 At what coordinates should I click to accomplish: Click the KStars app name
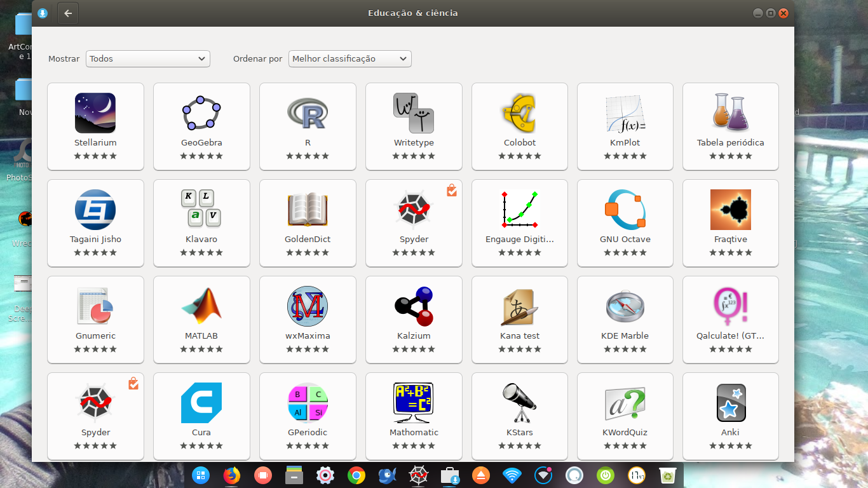click(520, 433)
